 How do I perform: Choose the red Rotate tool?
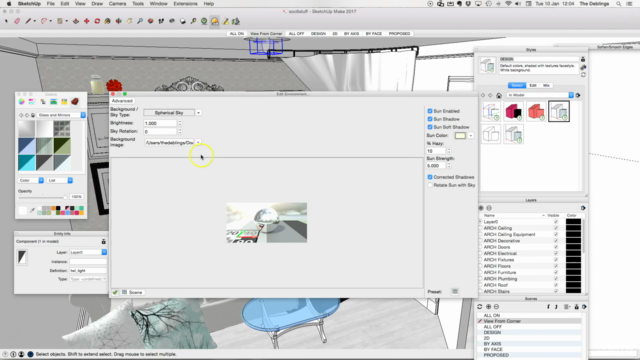(97, 21)
